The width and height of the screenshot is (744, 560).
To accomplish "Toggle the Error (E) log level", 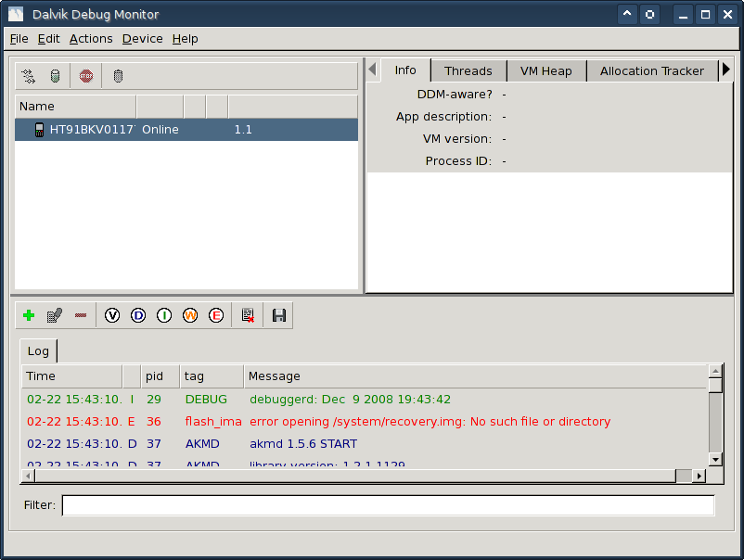I will (x=216, y=315).
